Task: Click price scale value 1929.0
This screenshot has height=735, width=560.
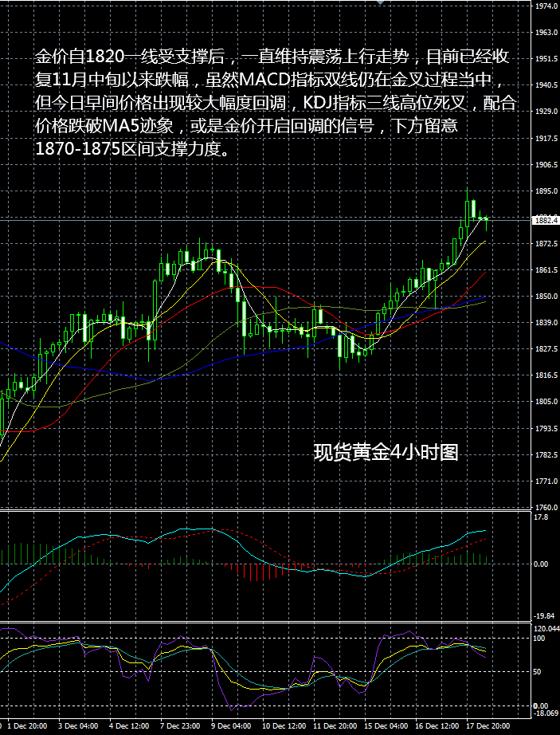Action: [546, 112]
